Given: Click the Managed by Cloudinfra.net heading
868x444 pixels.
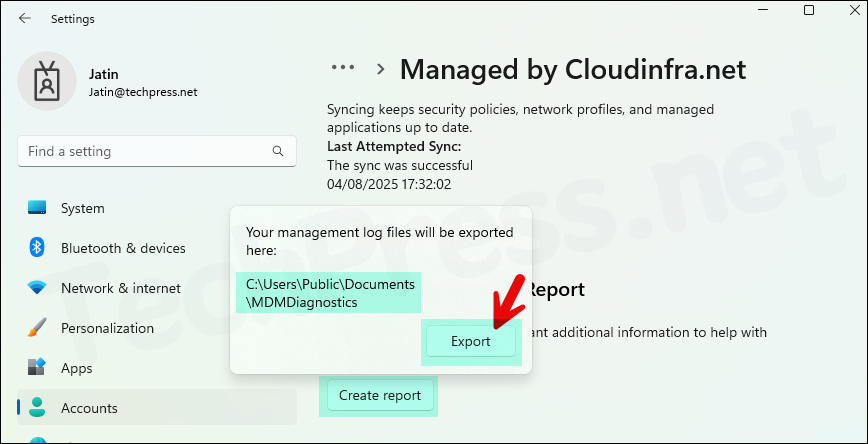Looking at the screenshot, I should [x=573, y=70].
